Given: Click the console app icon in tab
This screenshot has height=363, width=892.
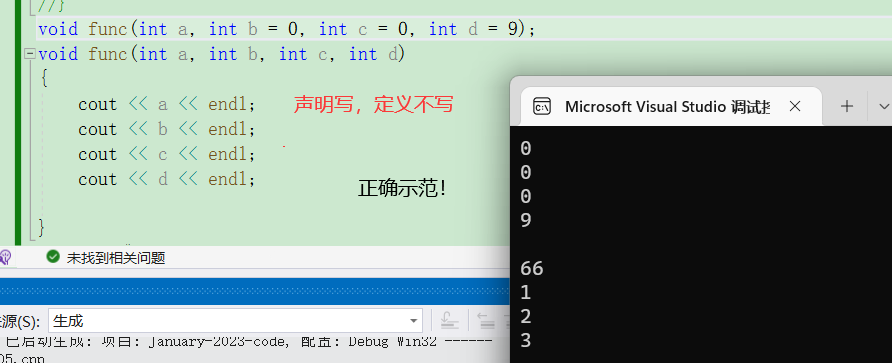Looking at the screenshot, I should pos(541,106).
